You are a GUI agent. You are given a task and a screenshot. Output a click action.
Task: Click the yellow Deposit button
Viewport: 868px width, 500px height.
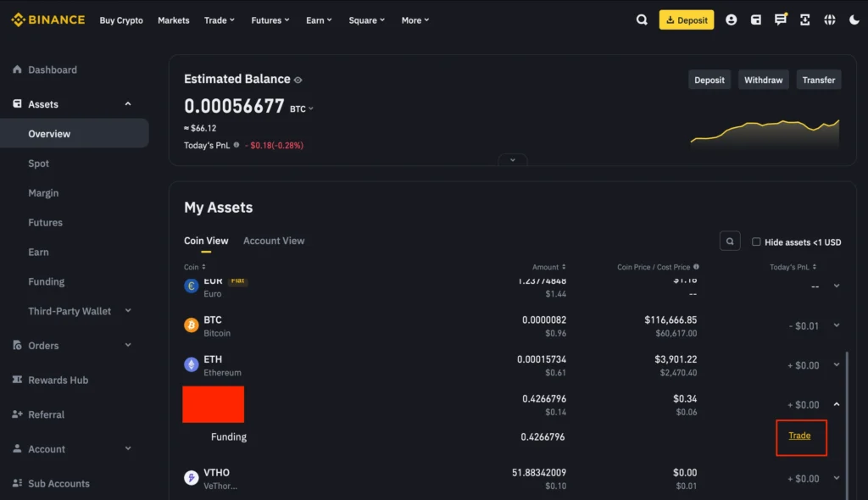click(x=687, y=20)
